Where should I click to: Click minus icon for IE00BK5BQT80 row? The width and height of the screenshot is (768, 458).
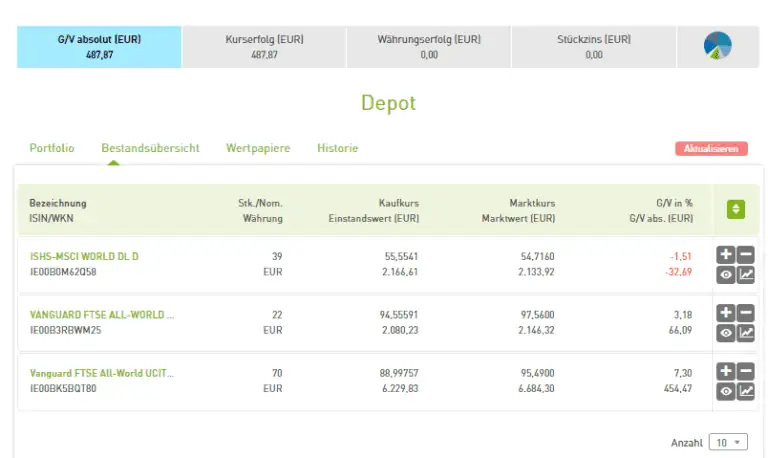(x=745, y=371)
